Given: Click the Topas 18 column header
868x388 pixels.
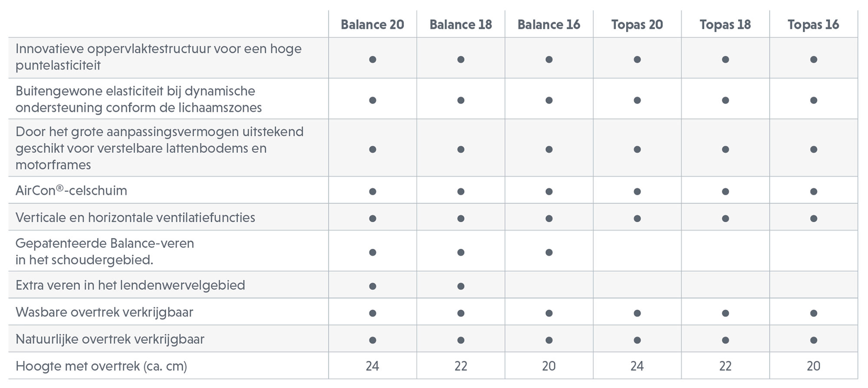Looking at the screenshot, I should coord(725,25).
